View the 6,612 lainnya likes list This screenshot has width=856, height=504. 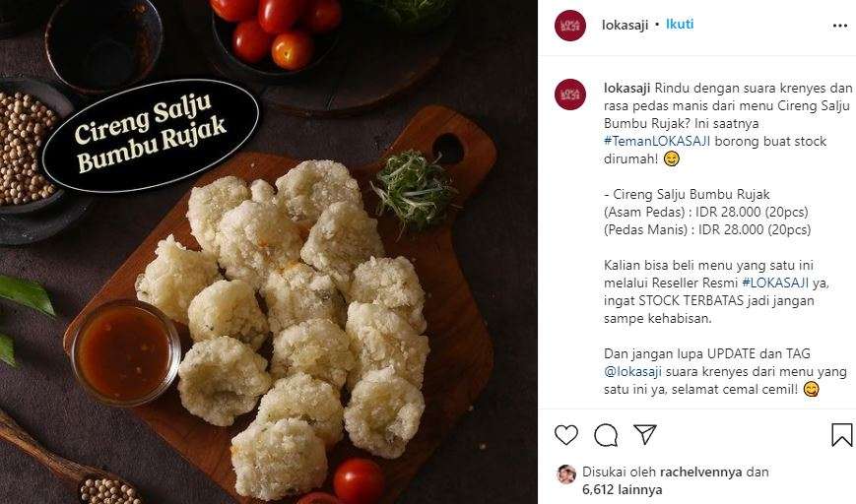[622, 489]
